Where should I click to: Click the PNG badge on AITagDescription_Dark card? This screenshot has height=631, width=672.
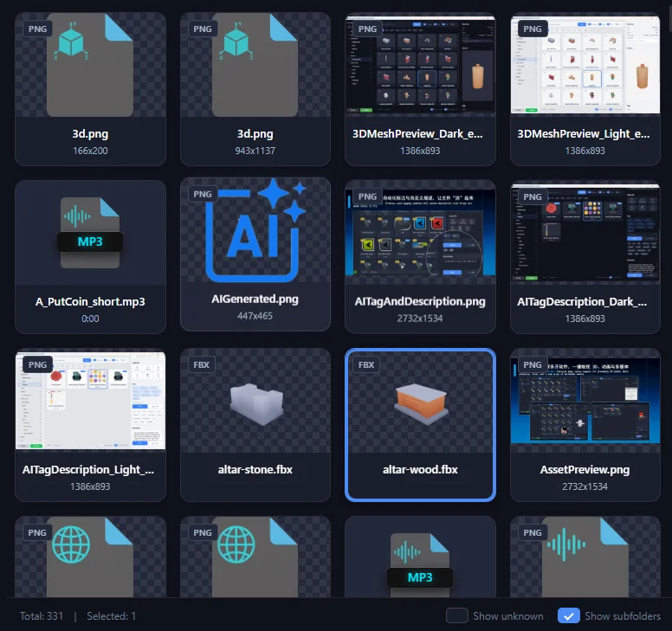(x=533, y=197)
